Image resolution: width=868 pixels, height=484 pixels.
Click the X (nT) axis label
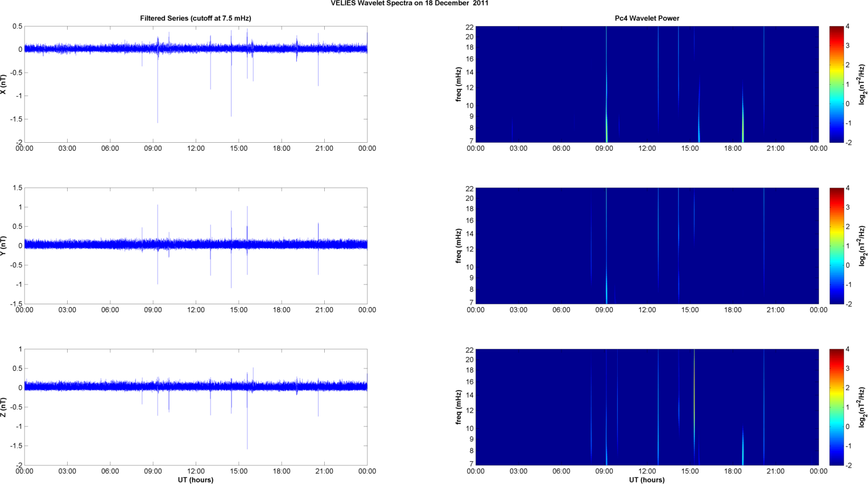[4, 84]
